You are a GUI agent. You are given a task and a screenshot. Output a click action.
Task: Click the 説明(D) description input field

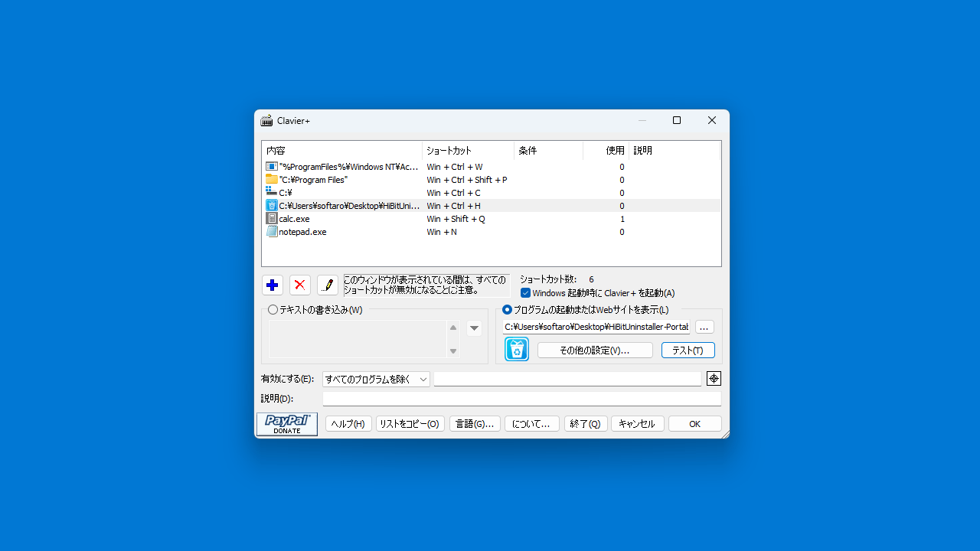coord(521,399)
